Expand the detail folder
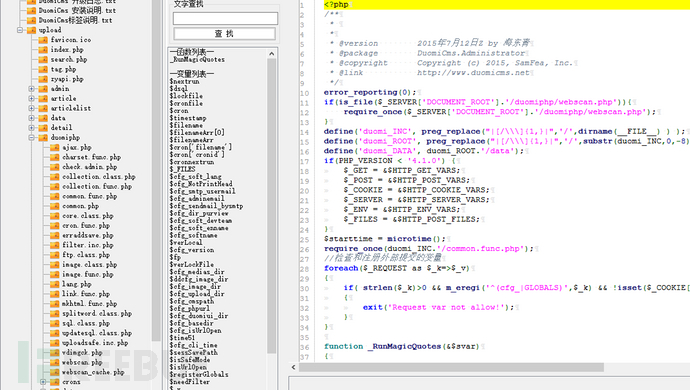The width and height of the screenshot is (690, 390). click(31, 128)
